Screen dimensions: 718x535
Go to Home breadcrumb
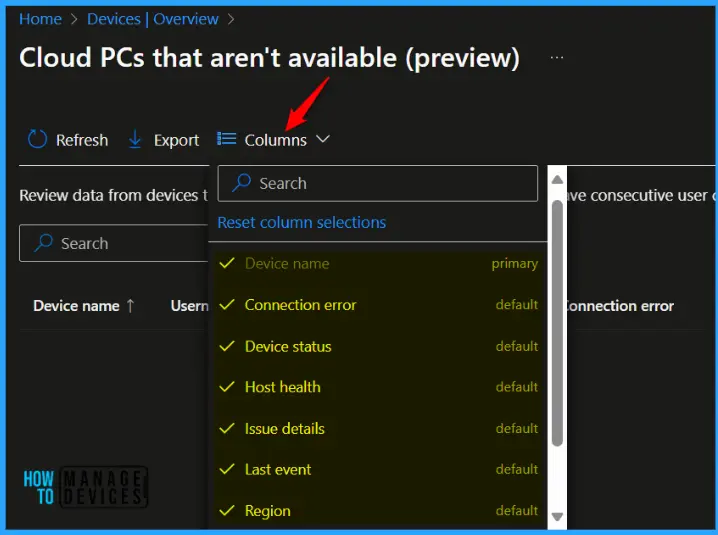pyautogui.click(x=40, y=19)
